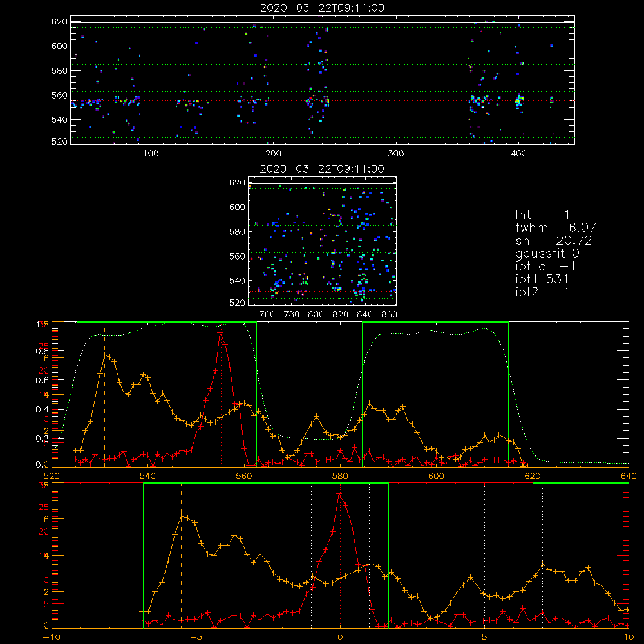
Task: Click orange dashed vertical marker in 520–640 profile plot
Action: tap(104, 397)
